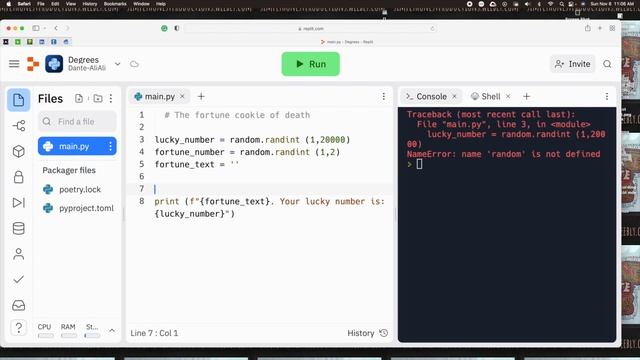Add a new editor tab

coord(201,96)
